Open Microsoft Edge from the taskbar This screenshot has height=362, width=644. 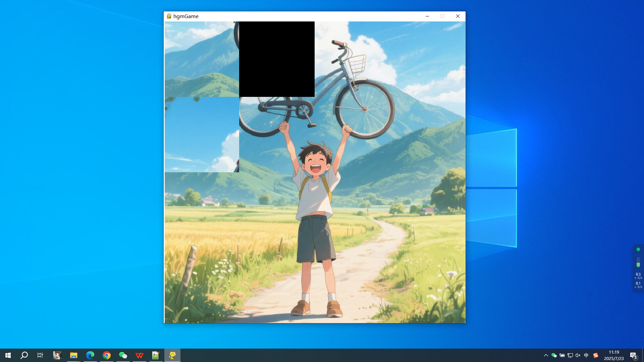(x=90, y=355)
